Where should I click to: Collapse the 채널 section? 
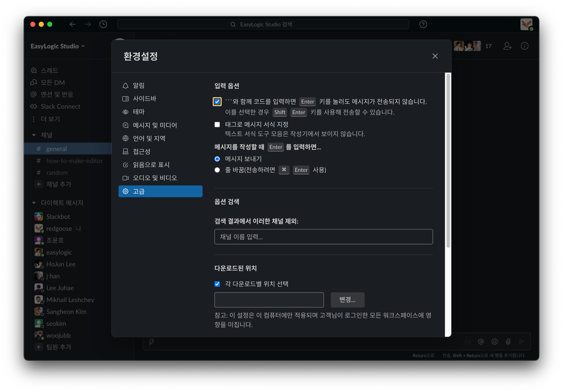34,135
